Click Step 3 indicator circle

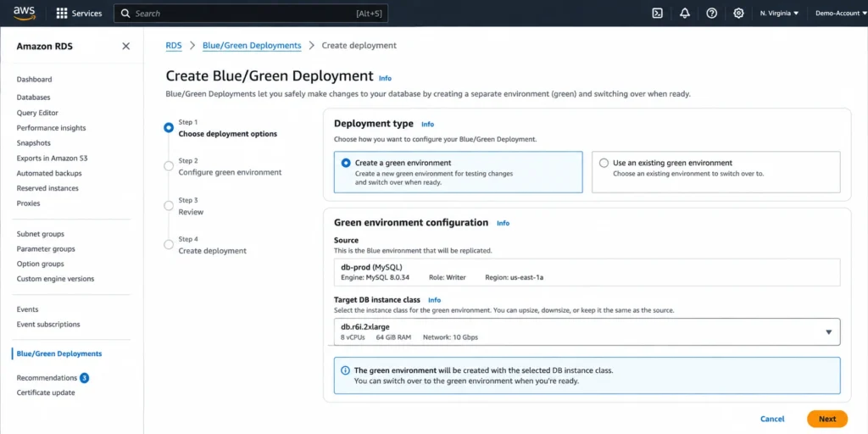tap(169, 206)
